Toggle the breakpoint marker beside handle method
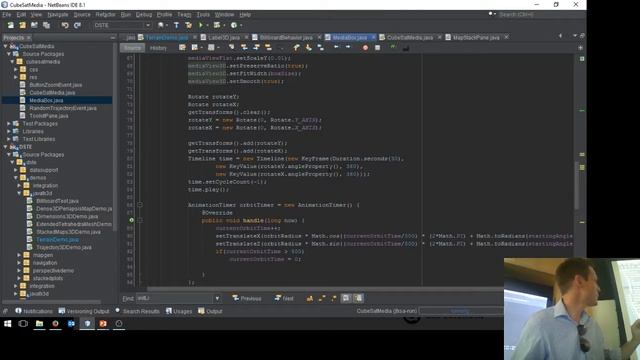Image resolution: width=640 pixels, height=360 pixels. [131, 220]
